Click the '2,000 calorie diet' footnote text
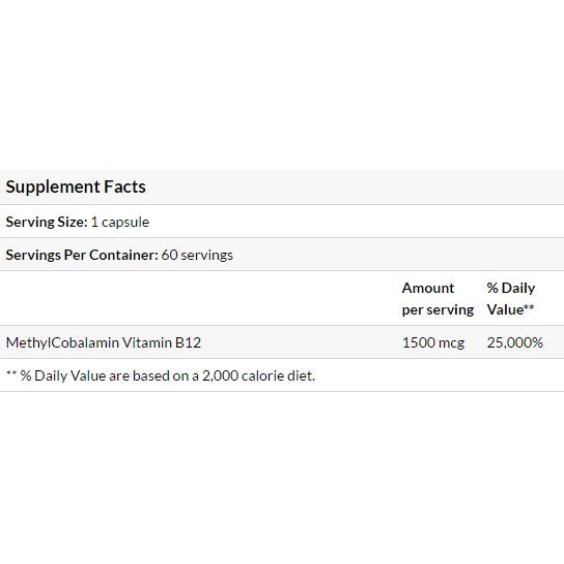This screenshot has width=564, height=564. coord(258,376)
